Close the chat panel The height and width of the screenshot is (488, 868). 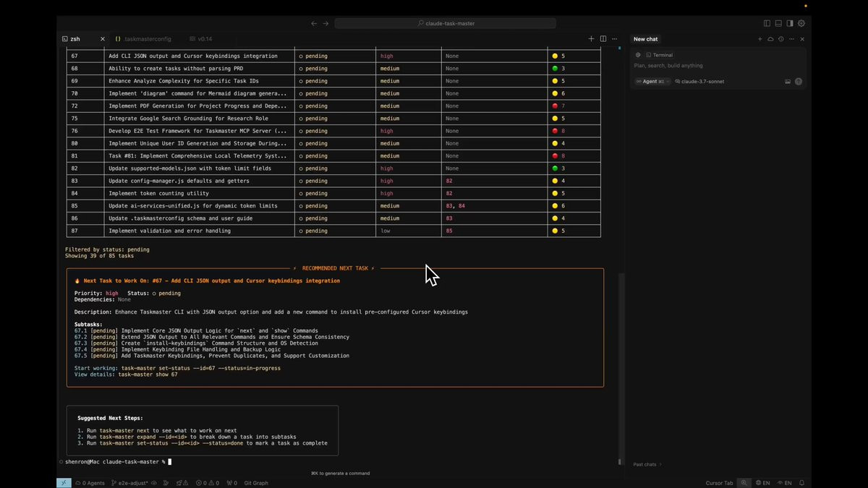801,39
